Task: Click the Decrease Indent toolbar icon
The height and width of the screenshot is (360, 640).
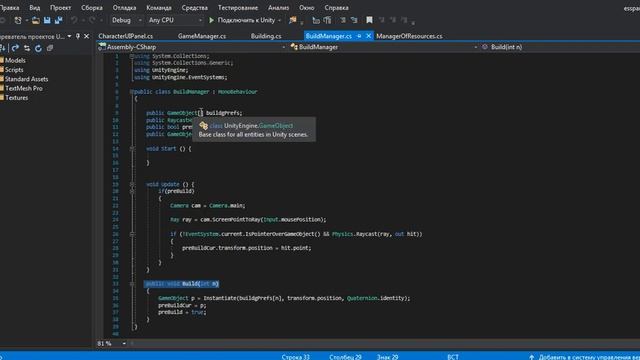Action: tap(343, 20)
